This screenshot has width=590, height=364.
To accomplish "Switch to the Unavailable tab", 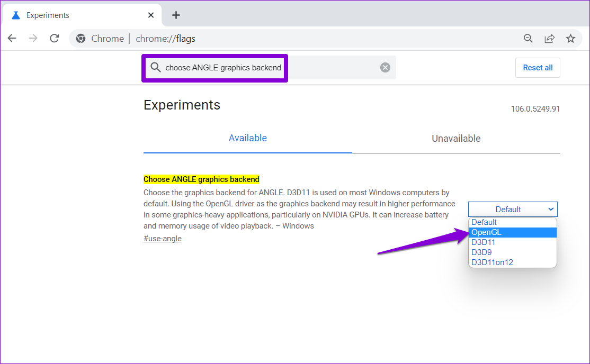I will pos(456,139).
